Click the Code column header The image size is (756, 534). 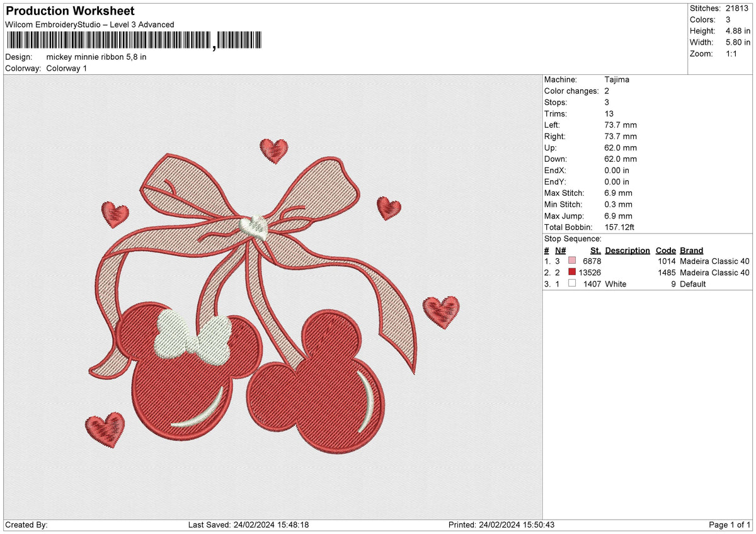click(665, 250)
